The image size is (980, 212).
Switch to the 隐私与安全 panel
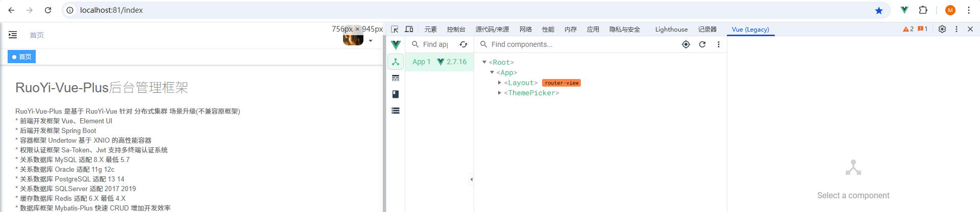[625, 30]
